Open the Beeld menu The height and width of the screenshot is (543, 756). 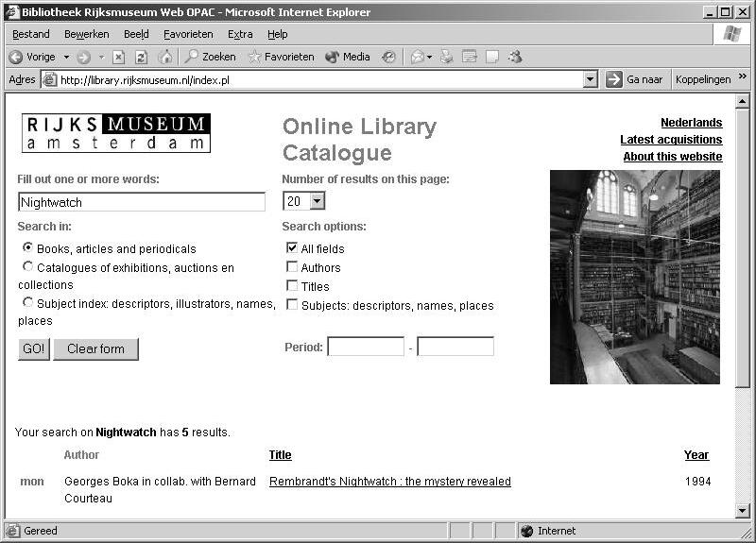point(136,34)
